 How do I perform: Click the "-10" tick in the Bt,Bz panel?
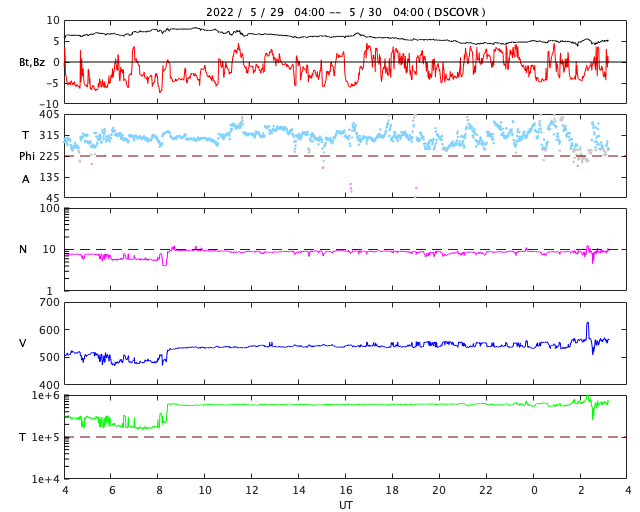point(50,105)
